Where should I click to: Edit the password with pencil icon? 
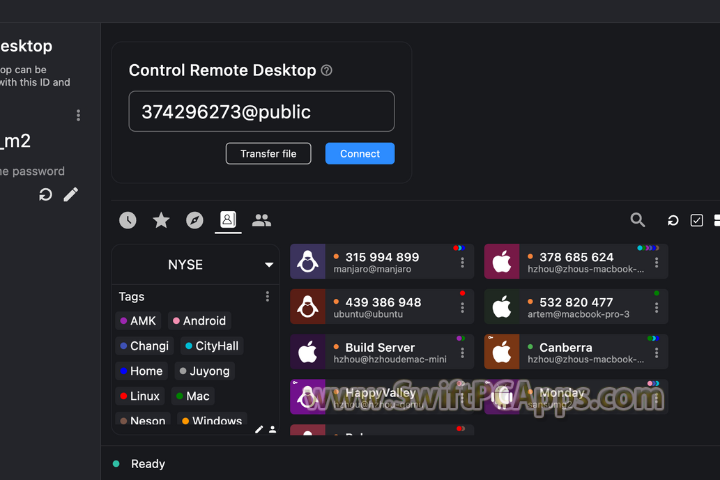point(71,195)
